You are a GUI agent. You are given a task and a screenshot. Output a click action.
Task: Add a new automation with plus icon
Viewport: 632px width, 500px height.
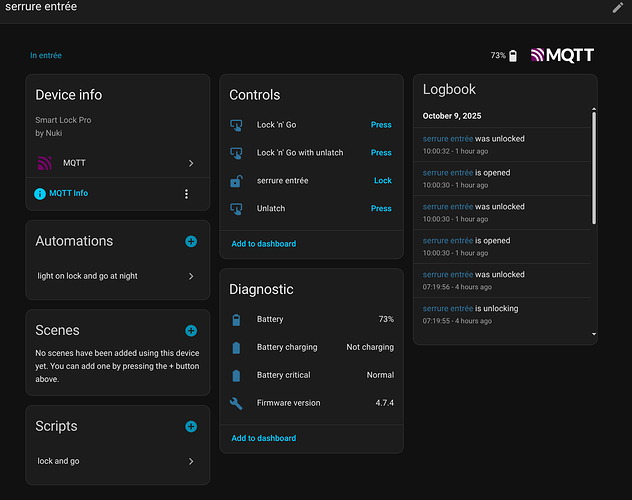pos(191,241)
